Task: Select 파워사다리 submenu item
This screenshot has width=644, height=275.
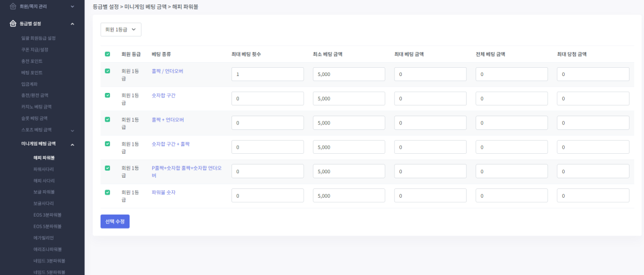Action: [x=43, y=169]
